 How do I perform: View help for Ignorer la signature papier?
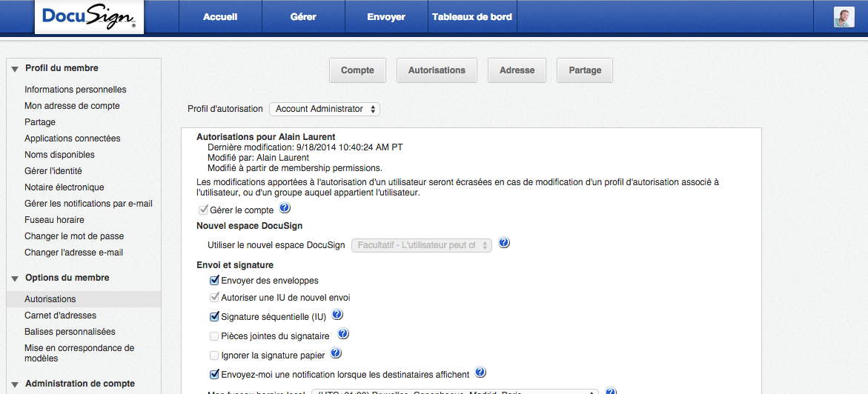point(336,354)
